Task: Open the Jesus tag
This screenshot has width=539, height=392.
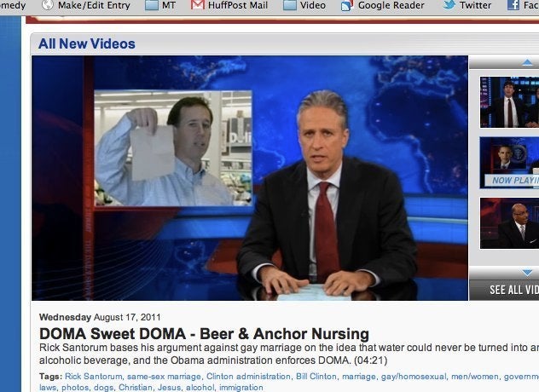Action: tap(169, 388)
